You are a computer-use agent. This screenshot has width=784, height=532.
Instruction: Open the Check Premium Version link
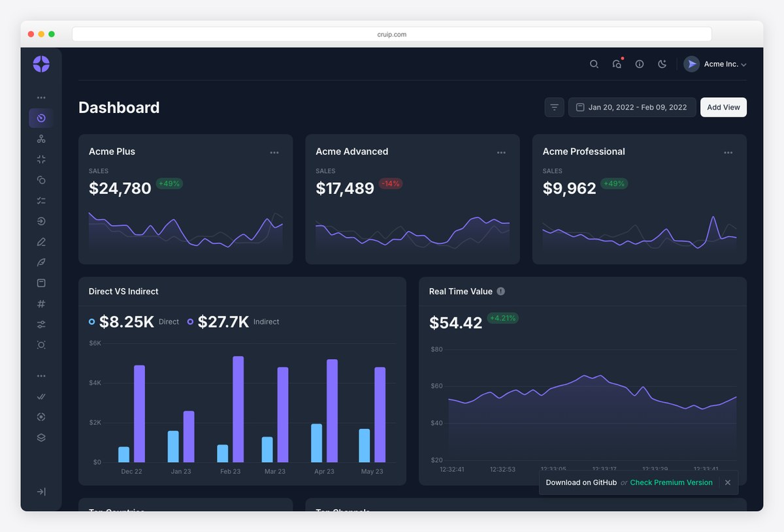pyautogui.click(x=671, y=482)
